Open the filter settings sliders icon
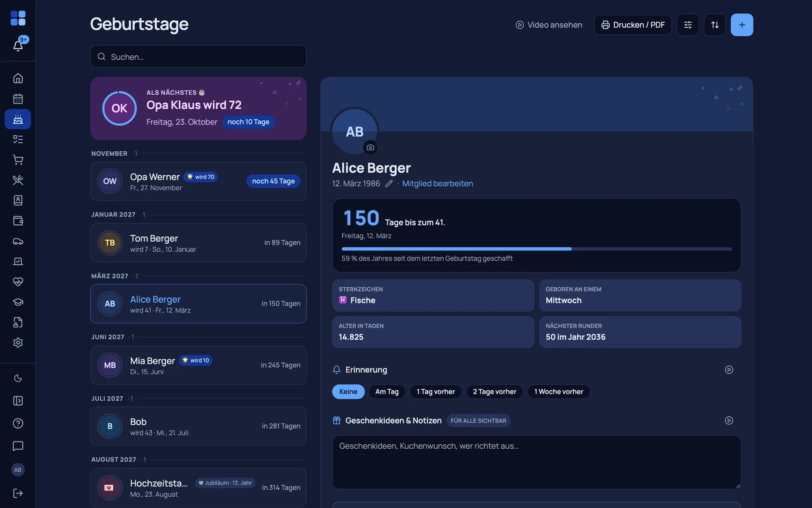The image size is (812, 508). tap(688, 25)
